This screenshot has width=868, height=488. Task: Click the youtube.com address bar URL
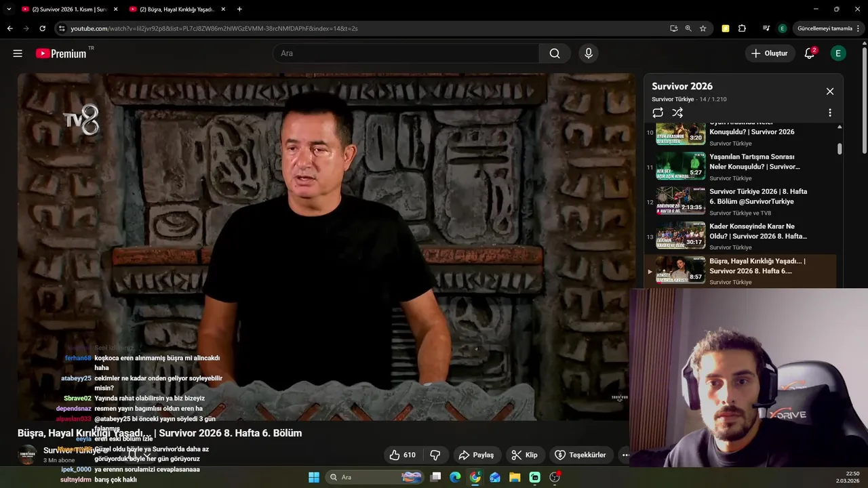pyautogui.click(x=214, y=28)
